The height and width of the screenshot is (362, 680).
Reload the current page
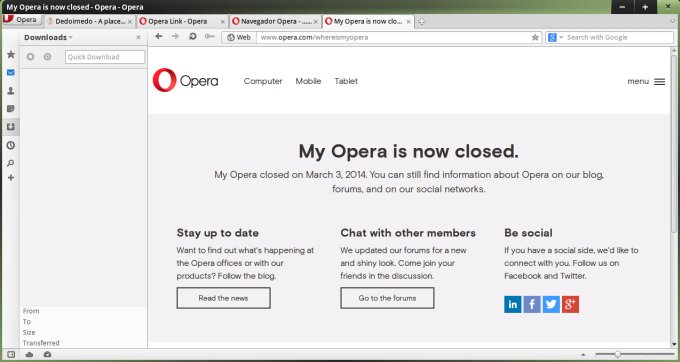tap(193, 36)
